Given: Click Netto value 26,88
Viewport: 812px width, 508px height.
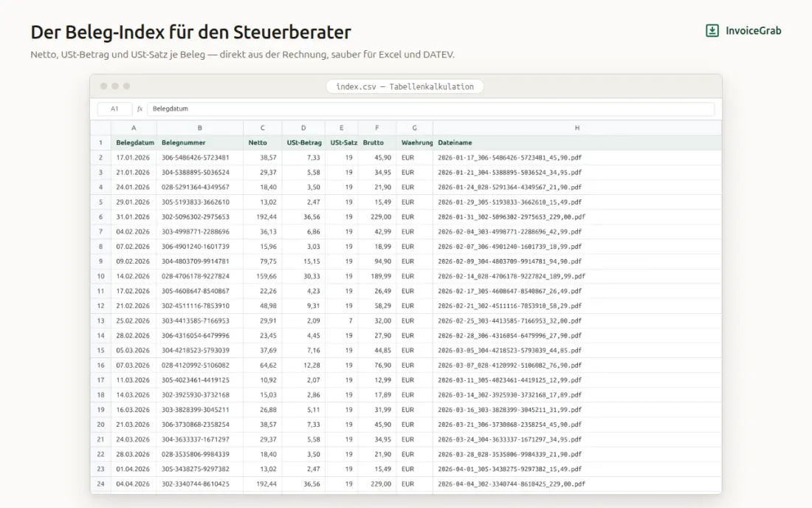Looking at the screenshot, I should point(263,410).
